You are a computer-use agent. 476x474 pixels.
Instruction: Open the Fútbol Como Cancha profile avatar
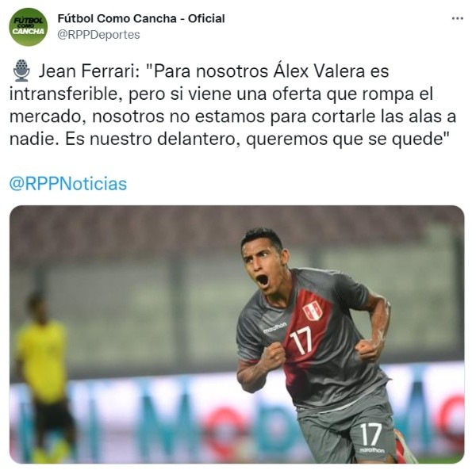pyautogui.click(x=29, y=27)
